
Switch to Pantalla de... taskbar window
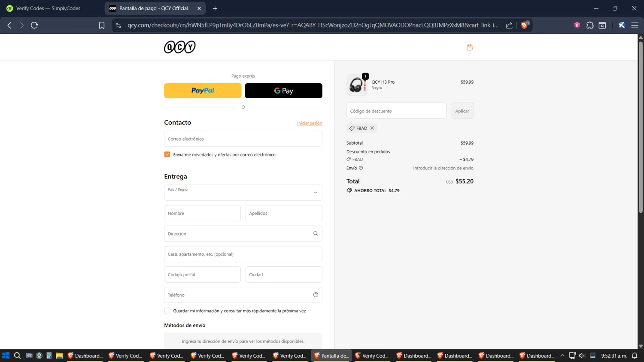331,356
